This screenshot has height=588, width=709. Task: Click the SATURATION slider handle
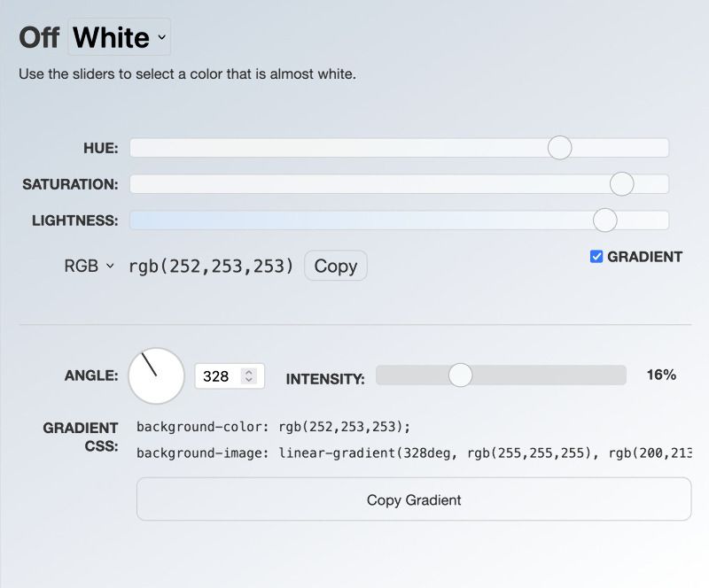(622, 183)
